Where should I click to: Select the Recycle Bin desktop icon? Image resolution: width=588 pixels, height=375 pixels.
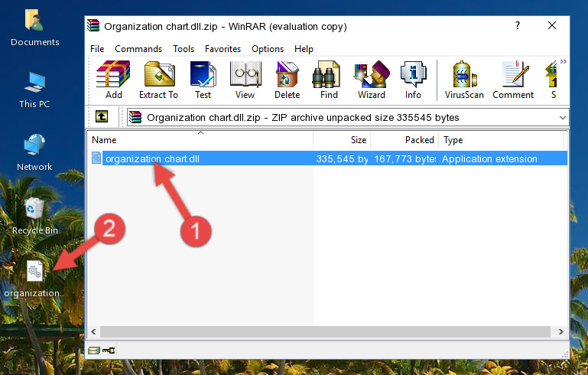click(x=35, y=217)
